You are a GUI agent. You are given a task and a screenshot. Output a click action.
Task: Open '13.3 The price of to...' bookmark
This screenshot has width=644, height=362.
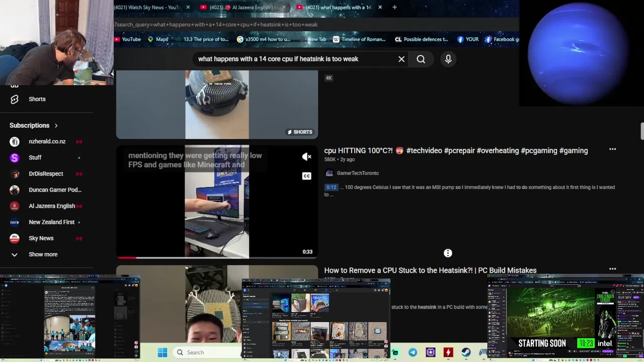tap(201, 39)
